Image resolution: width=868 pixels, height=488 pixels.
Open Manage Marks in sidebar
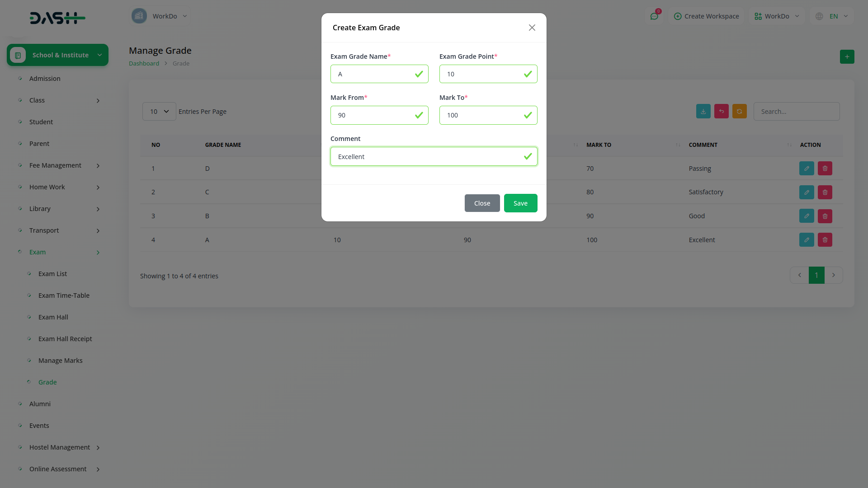[60, 361]
